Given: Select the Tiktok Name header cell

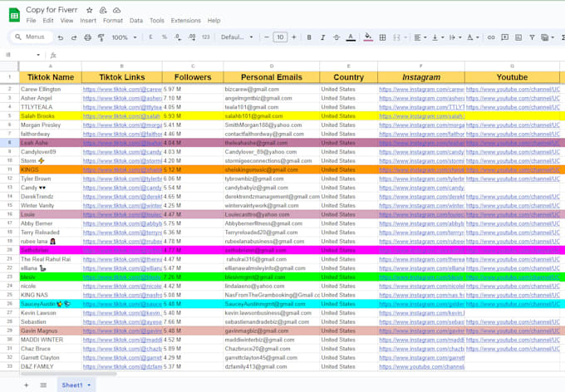Looking at the screenshot, I should [51, 77].
